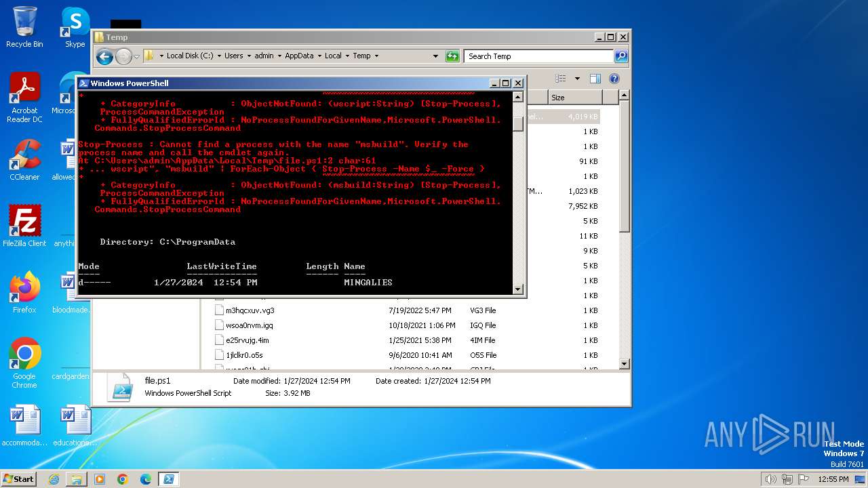Select PowerShell taskbar button
This screenshot has height=488, width=868.
click(x=169, y=479)
